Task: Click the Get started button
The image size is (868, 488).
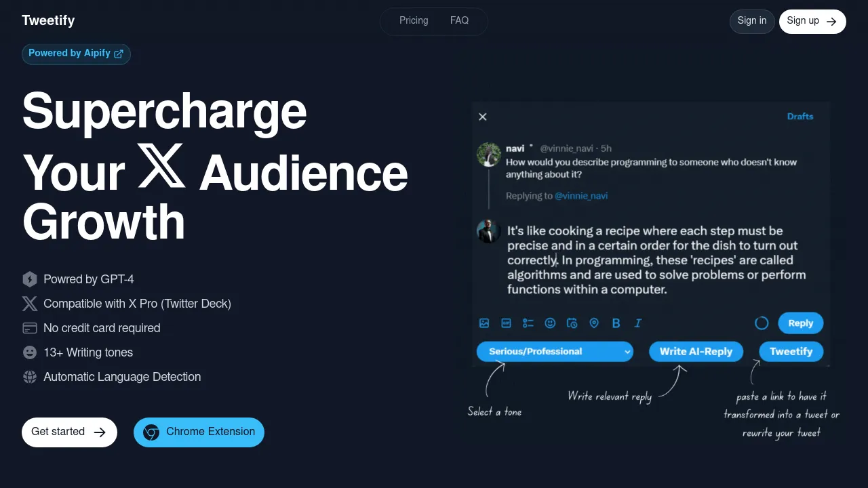Action: click(69, 432)
